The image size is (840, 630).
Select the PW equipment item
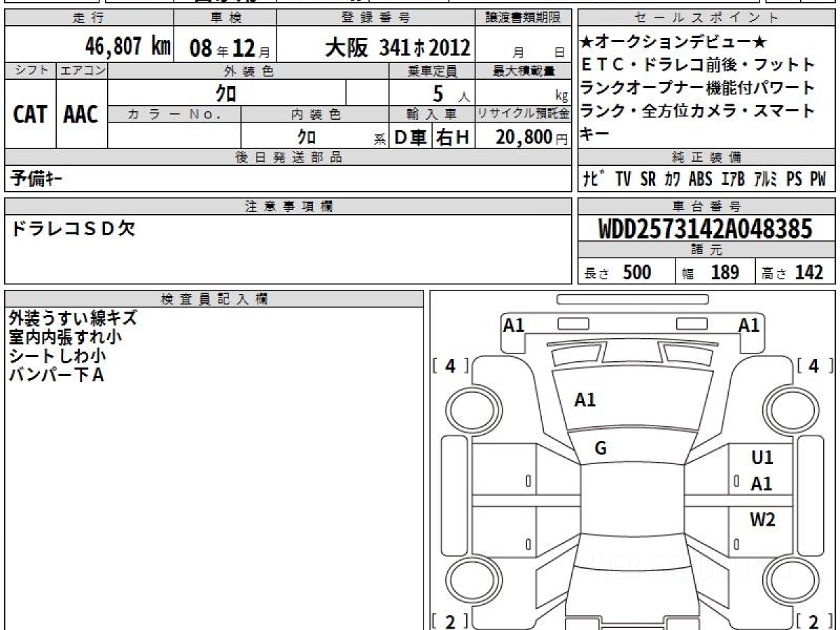818,178
